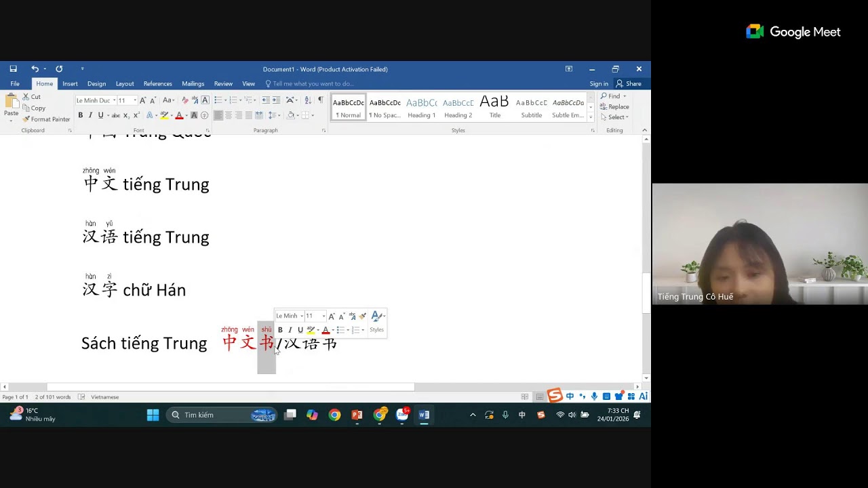Click the Undo arrow icon
The height and width of the screenshot is (488, 868).
[x=35, y=68]
